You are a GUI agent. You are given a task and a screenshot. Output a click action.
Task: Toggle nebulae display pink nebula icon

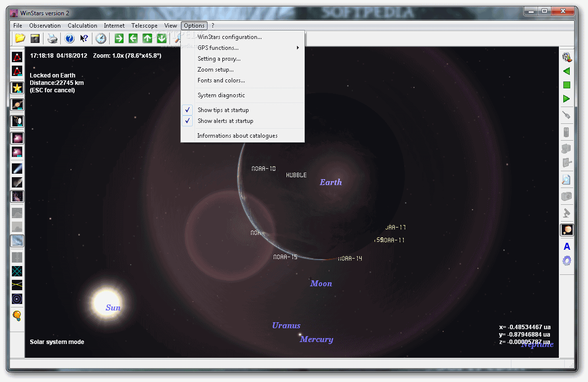pyautogui.click(x=17, y=138)
